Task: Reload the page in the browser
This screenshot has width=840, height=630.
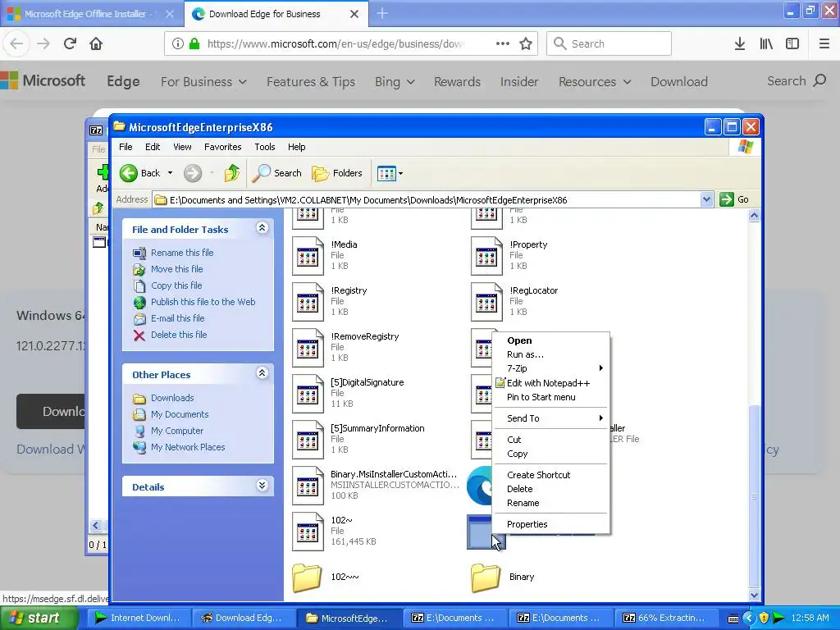Action: point(70,43)
